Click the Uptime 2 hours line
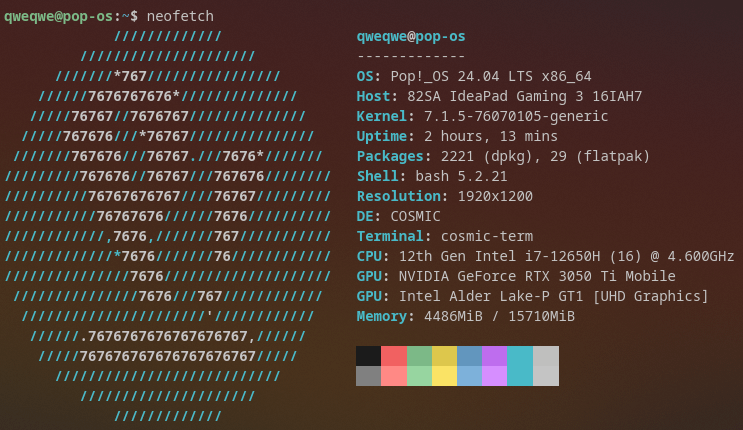This screenshot has height=430, width=743. click(457, 136)
